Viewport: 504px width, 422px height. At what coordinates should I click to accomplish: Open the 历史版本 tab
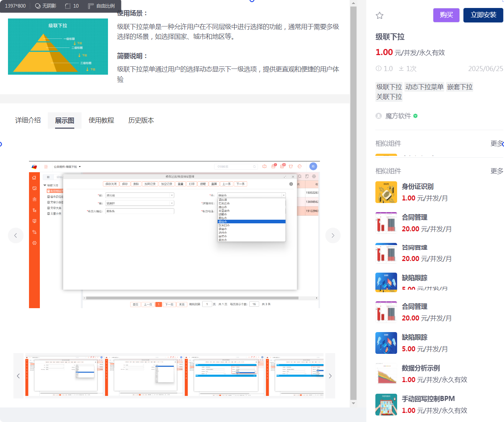point(141,120)
